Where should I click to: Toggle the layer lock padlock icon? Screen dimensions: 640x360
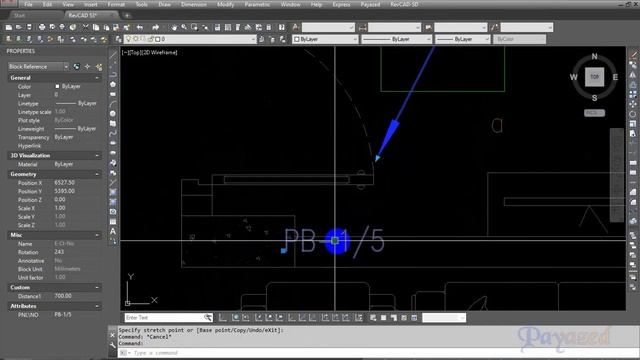150,39
